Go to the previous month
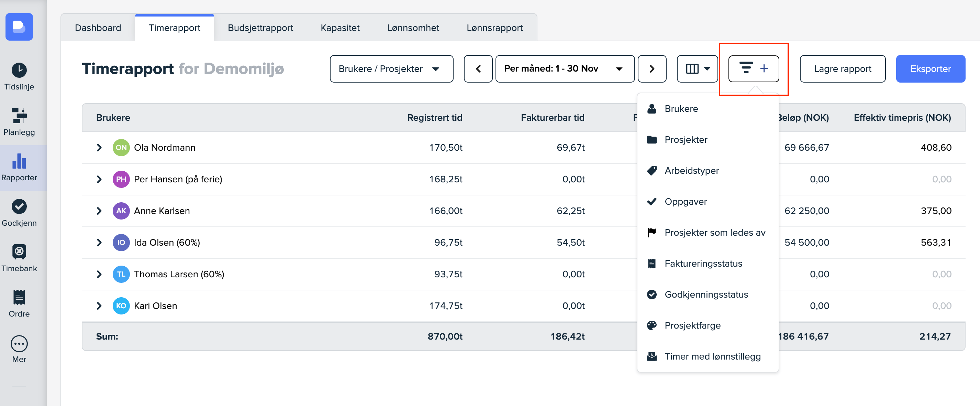 (x=478, y=68)
